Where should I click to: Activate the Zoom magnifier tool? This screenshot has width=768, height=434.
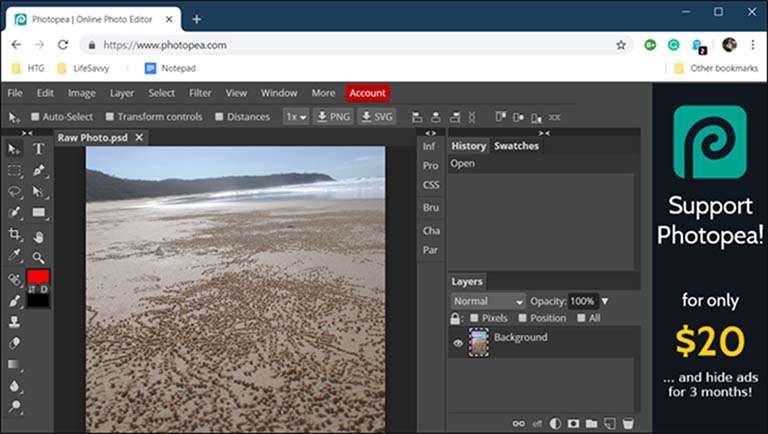point(38,257)
